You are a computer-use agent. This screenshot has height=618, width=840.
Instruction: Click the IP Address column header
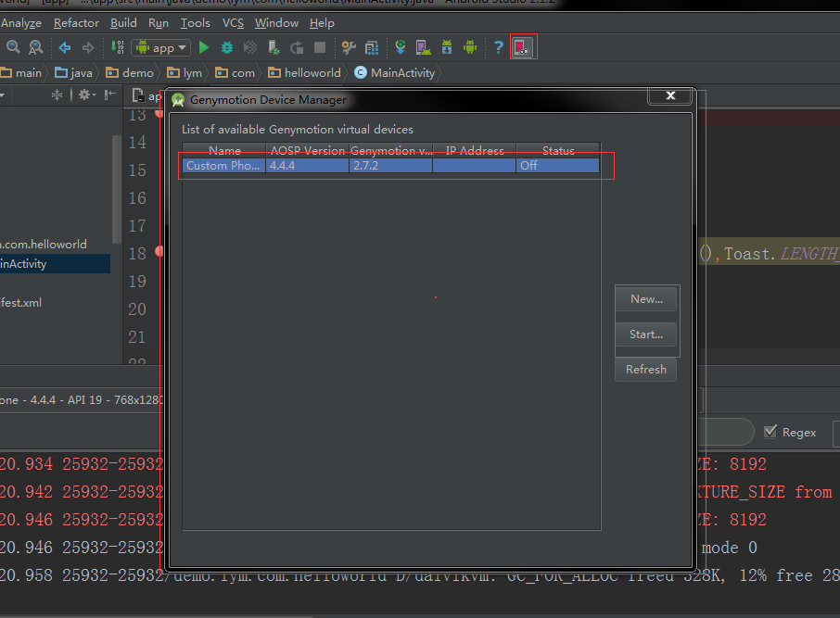tap(475, 150)
